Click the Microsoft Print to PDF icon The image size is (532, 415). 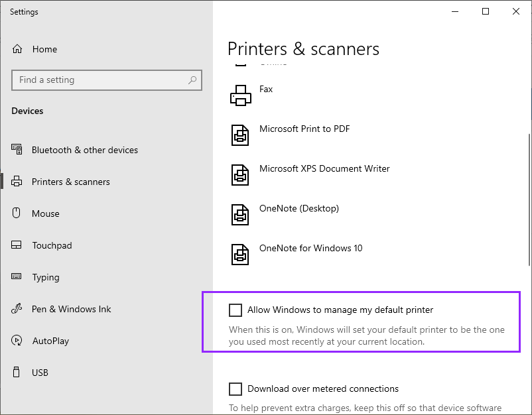point(240,135)
